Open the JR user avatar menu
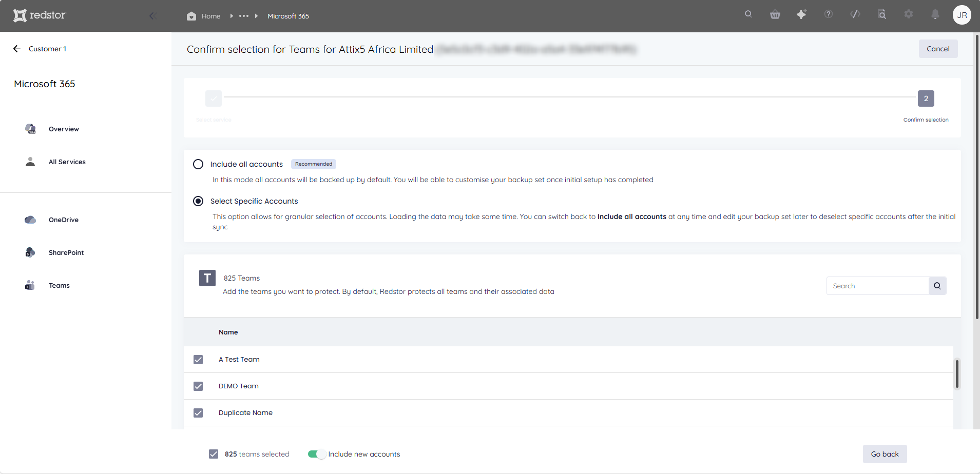The image size is (980, 474). click(962, 15)
